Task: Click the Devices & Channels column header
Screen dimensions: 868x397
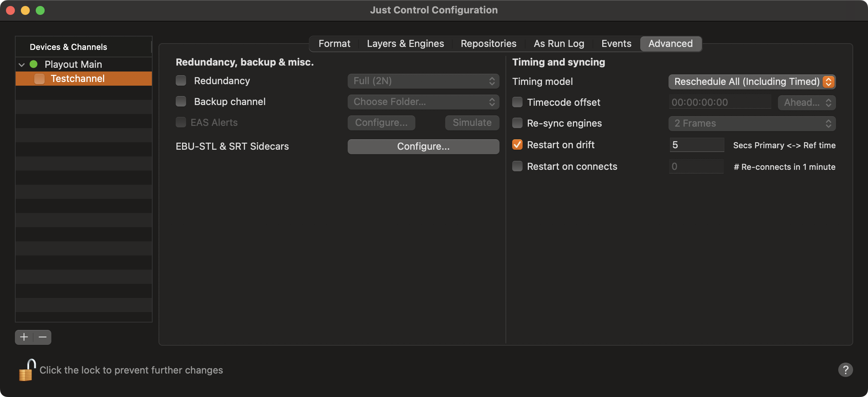Action: (84, 47)
